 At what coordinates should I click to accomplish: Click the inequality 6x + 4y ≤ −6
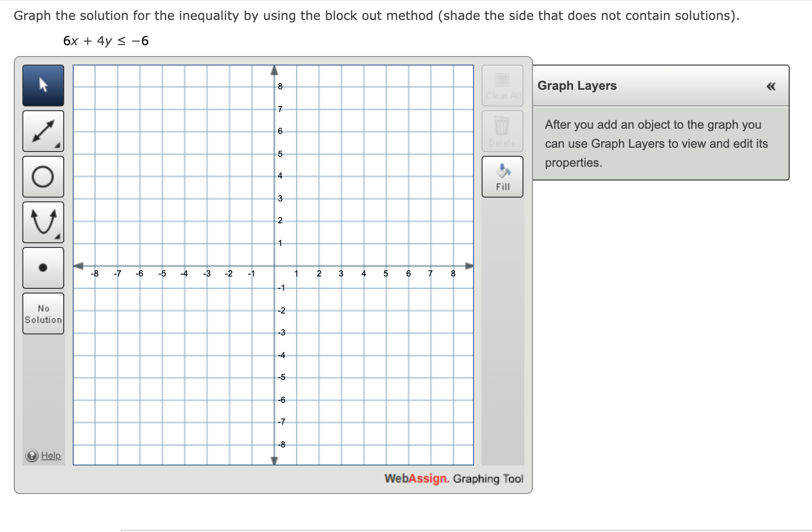(106, 41)
